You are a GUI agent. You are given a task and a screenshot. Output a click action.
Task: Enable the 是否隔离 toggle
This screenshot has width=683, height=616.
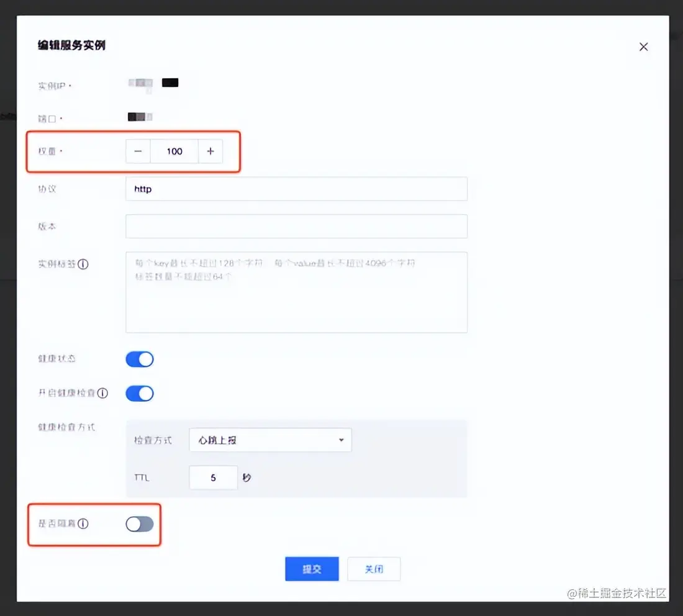139,524
